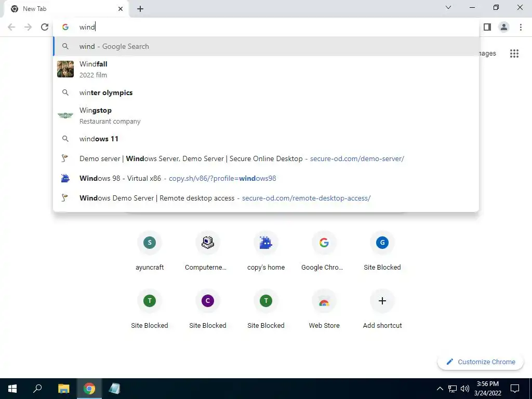
Task: Open the tab search chevron
Action: 448,7
